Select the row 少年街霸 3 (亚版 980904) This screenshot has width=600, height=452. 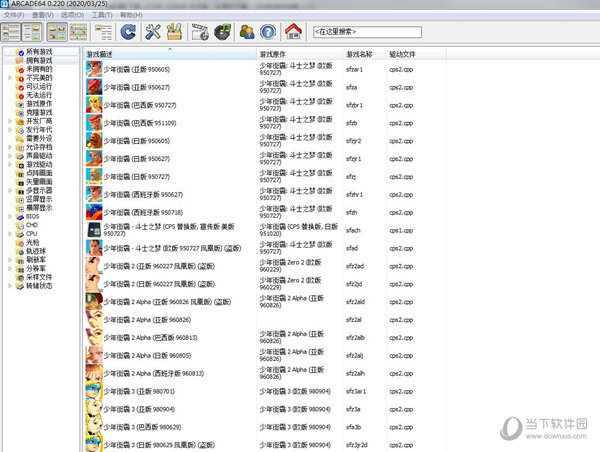click(x=265, y=409)
